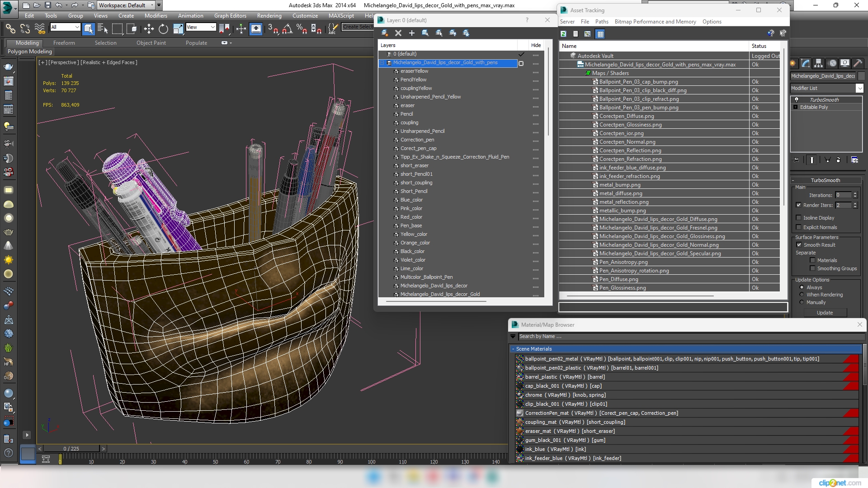Activate the Select and Rotate tool

(x=163, y=29)
